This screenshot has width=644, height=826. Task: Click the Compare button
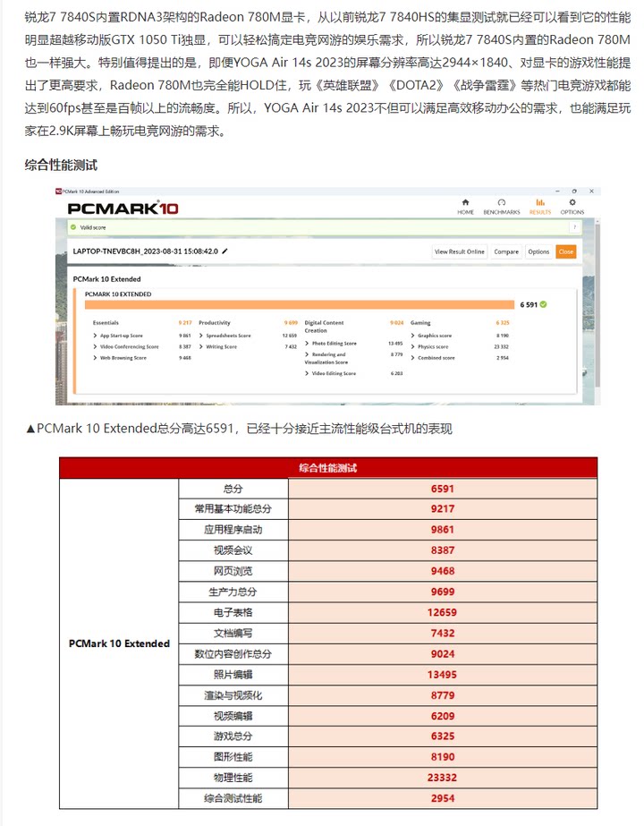pos(506,251)
